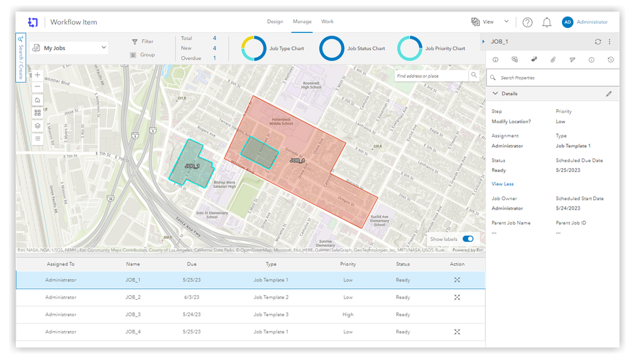Sort by the Priority column header

(x=348, y=264)
